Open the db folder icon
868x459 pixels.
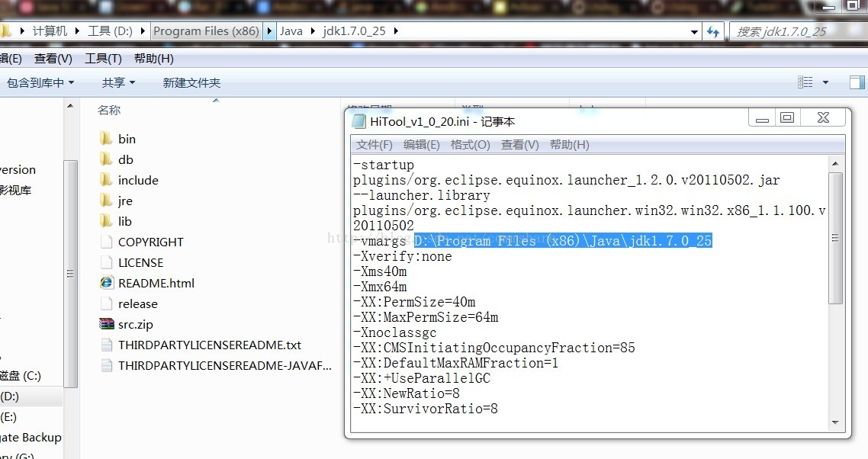[x=106, y=159]
